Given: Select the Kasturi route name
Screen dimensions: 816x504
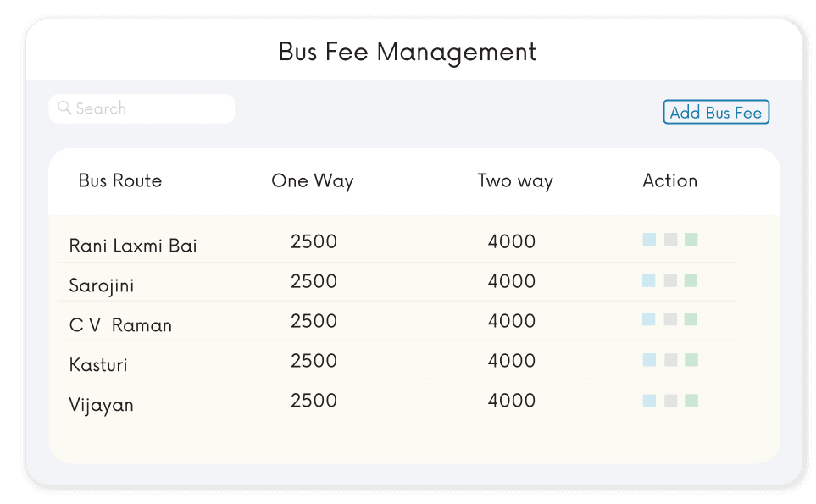Looking at the screenshot, I should (x=98, y=365).
